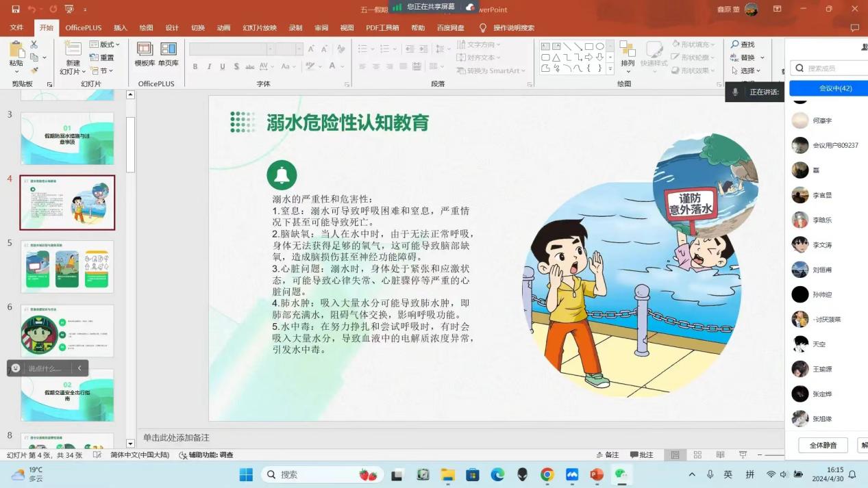
Task: Toggle the 批注 comments pane
Action: click(642, 455)
